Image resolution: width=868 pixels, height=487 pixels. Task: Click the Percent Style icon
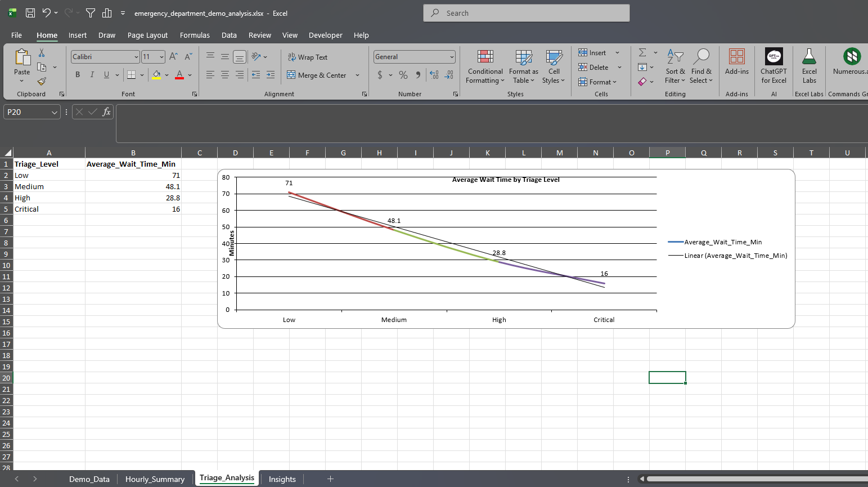pyautogui.click(x=403, y=75)
